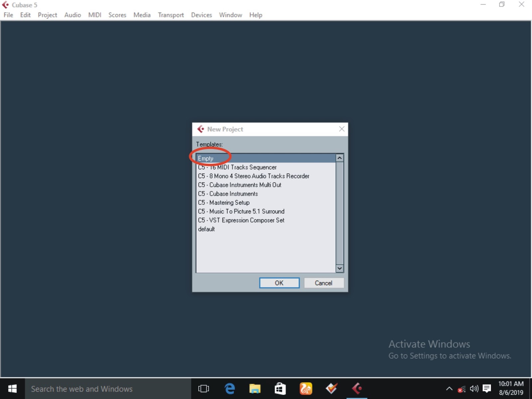Select the Empty template
This screenshot has height=399, width=532.
coord(266,158)
